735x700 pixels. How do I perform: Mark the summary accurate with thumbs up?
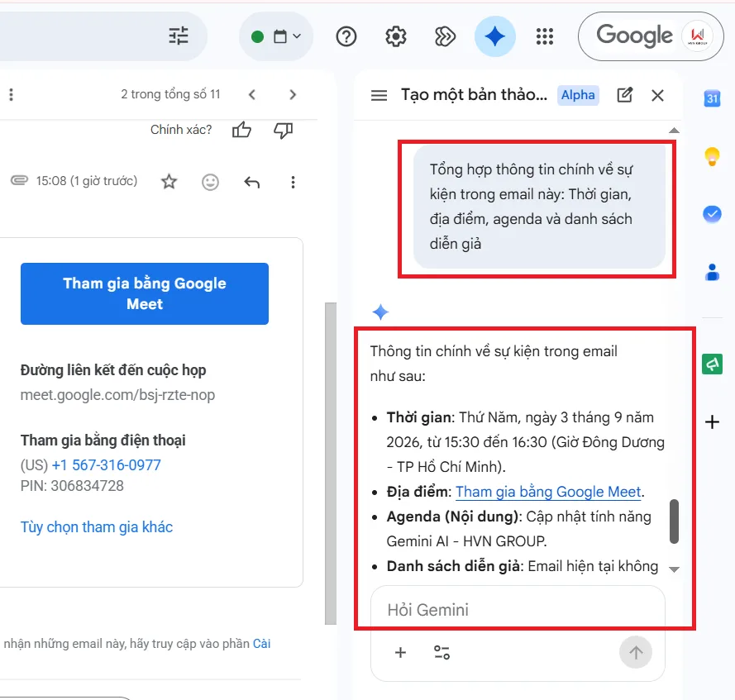click(x=242, y=130)
